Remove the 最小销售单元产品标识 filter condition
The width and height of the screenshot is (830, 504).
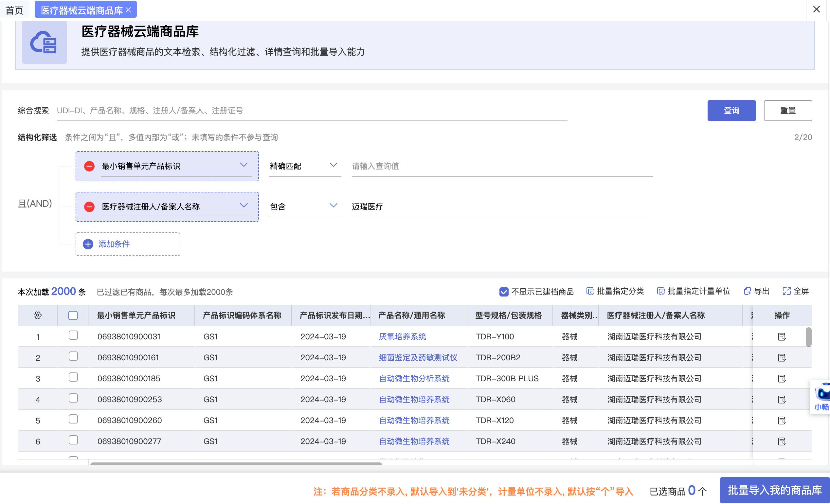(89, 166)
